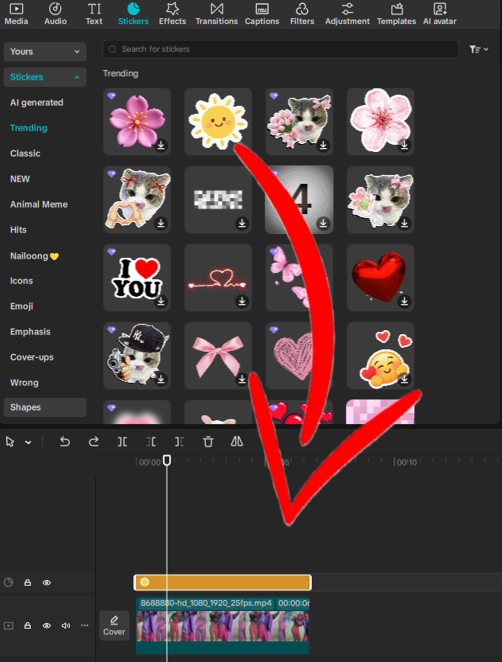
Task: Select the Cover-ups category
Action: coord(32,357)
